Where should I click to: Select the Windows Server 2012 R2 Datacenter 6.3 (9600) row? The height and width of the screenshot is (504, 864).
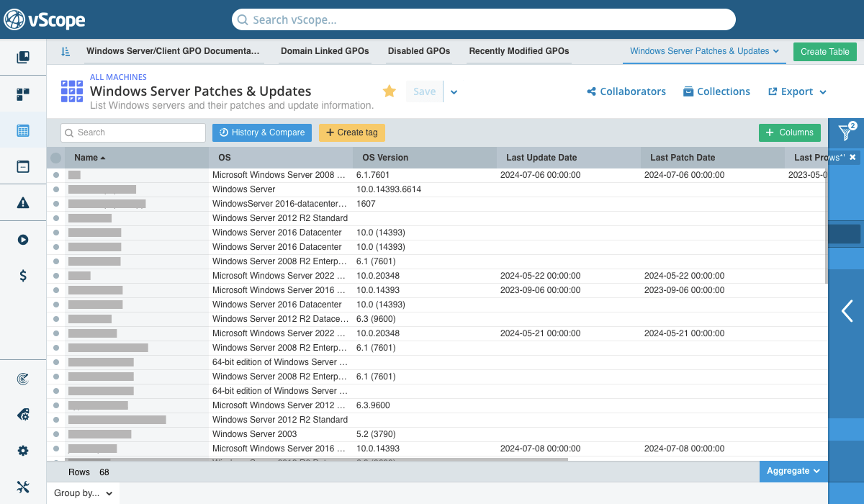tap(56, 319)
